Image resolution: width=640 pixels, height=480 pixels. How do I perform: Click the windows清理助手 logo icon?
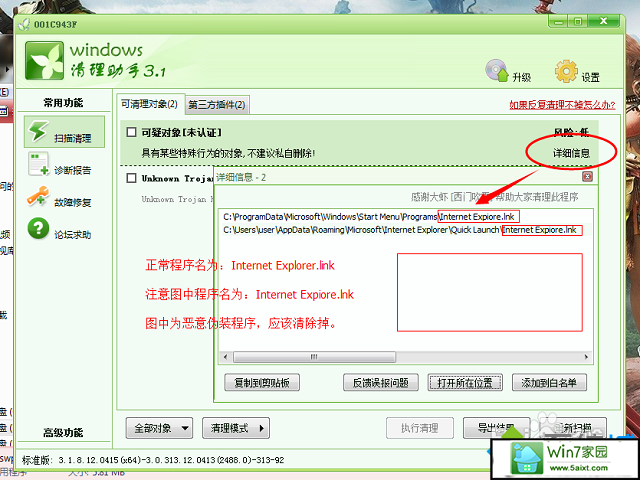point(44,60)
